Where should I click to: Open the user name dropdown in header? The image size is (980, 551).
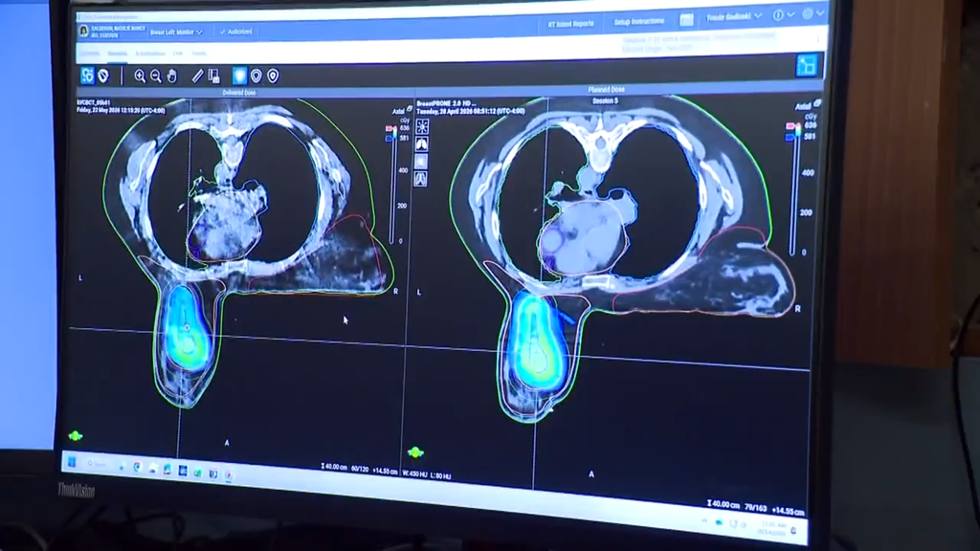point(734,17)
